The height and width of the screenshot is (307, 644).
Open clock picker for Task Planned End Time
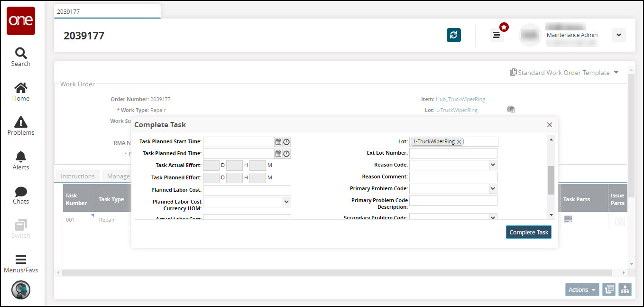[x=286, y=154]
